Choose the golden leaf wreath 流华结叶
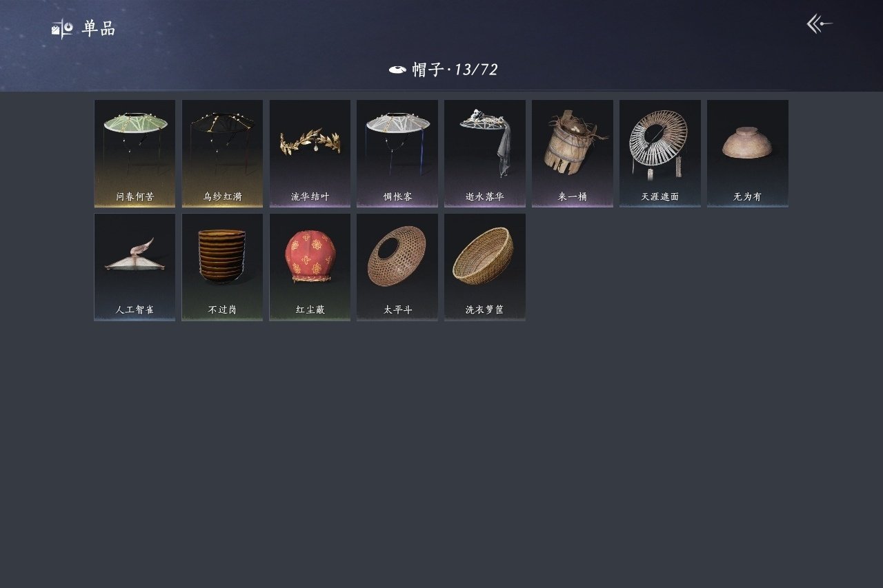 click(x=310, y=154)
